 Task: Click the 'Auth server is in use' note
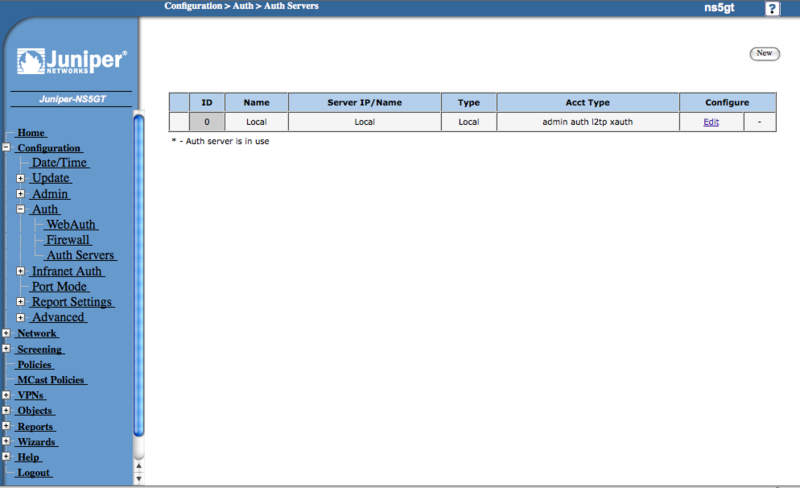(x=220, y=141)
